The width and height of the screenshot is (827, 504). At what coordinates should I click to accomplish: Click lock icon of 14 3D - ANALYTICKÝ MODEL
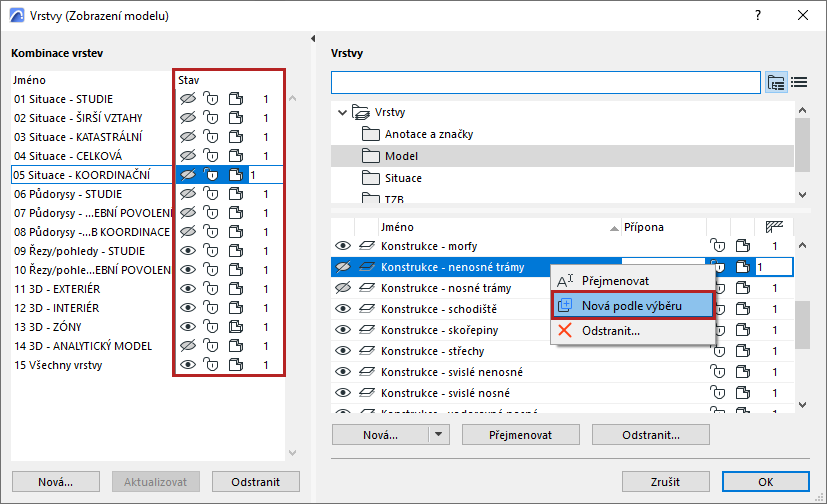click(x=211, y=345)
